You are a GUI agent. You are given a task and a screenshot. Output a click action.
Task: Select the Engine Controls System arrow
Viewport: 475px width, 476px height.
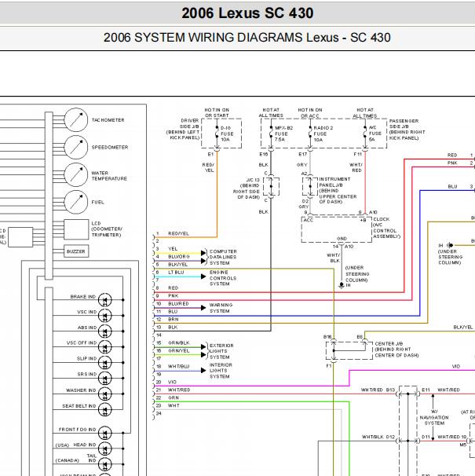(x=203, y=276)
